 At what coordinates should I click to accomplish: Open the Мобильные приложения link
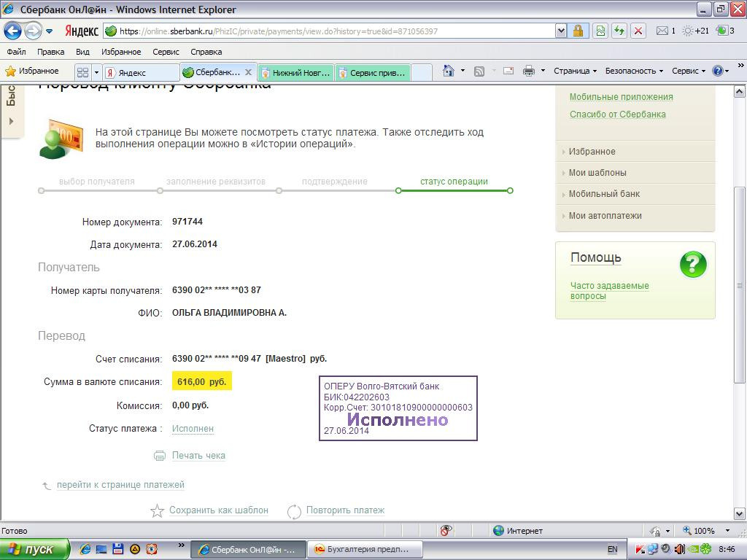click(x=622, y=97)
